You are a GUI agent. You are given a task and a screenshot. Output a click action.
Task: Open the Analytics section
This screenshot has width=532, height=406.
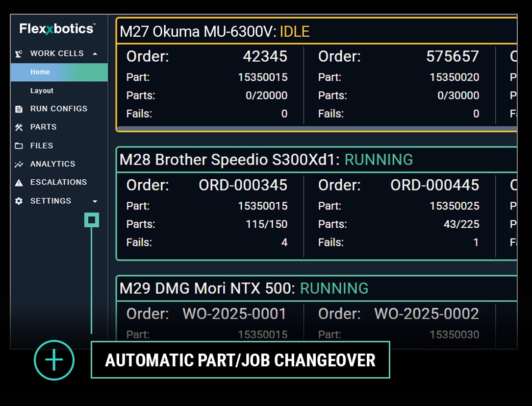[52, 164]
